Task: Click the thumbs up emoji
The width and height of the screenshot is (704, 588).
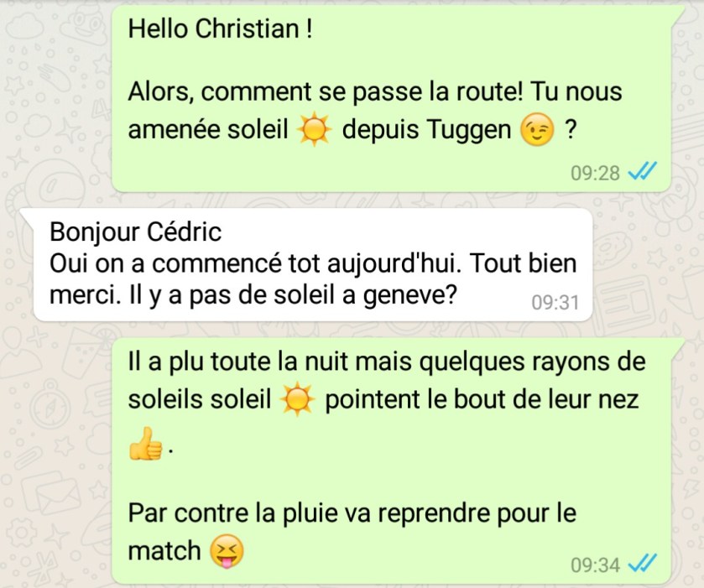Action: [145, 444]
